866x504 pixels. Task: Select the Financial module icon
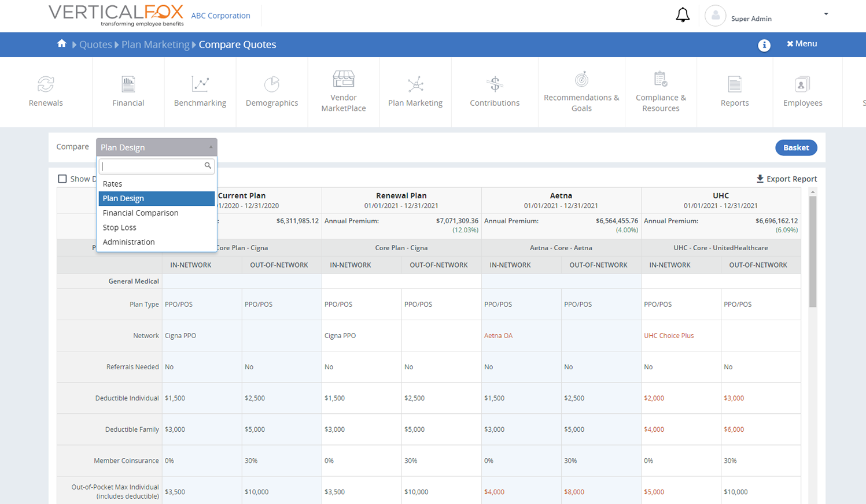(x=128, y=90)
